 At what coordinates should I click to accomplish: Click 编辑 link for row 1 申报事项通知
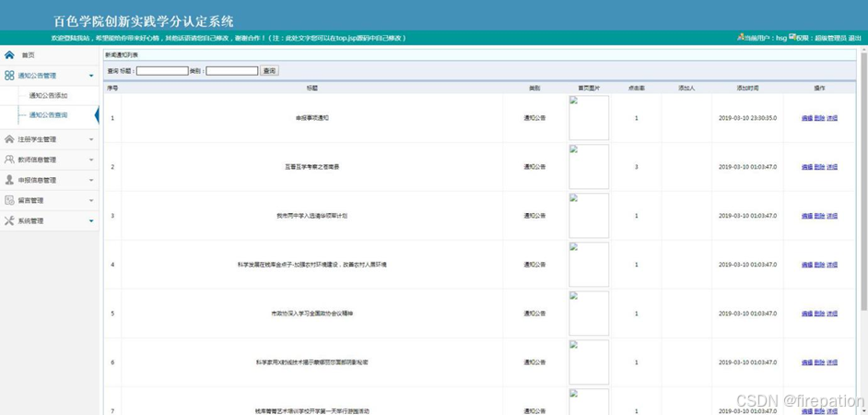(x=806, y=118)
